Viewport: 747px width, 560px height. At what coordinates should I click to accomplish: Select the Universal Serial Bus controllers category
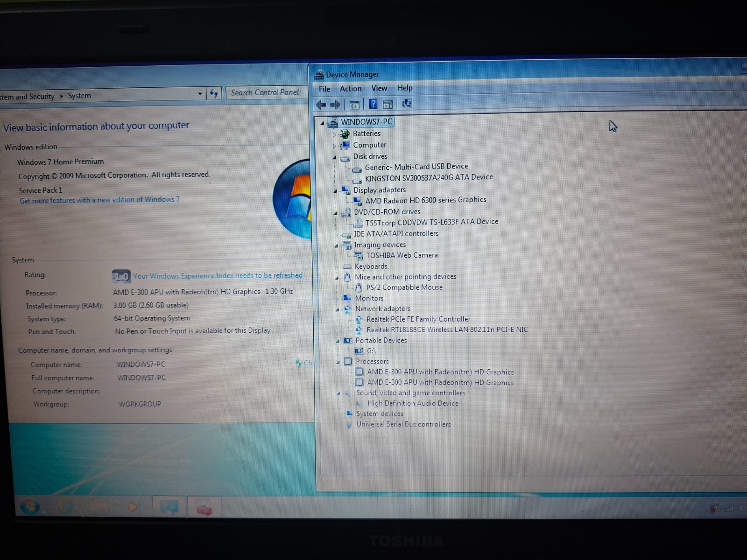coord(403,424)
